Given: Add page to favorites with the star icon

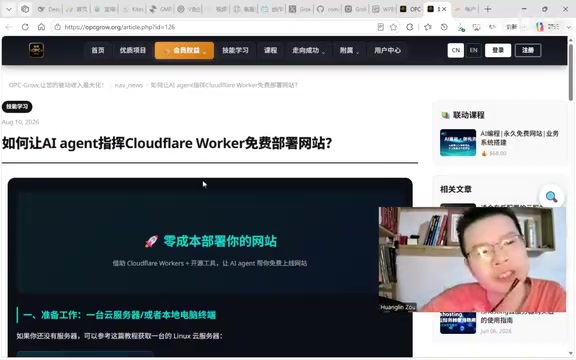Looking at the screenshot, I should click(x=393, y=27).
